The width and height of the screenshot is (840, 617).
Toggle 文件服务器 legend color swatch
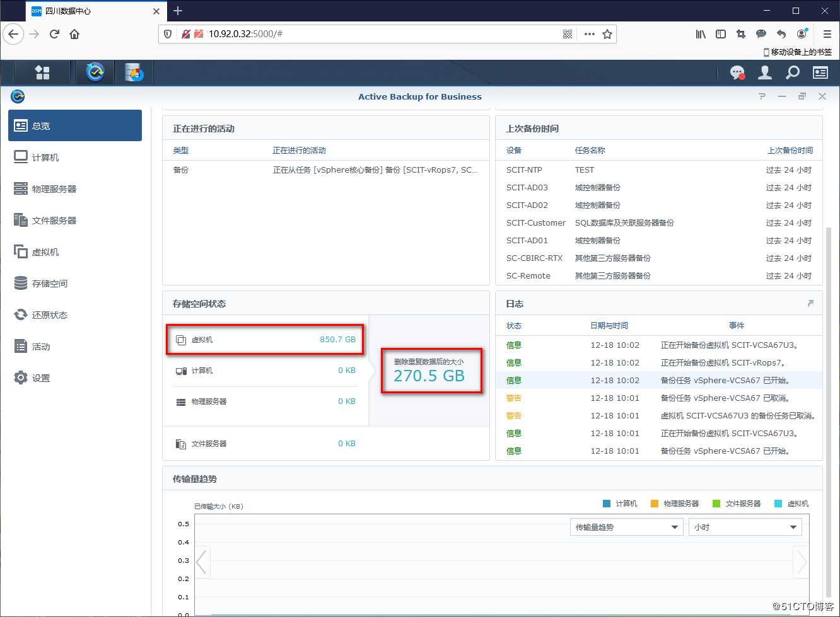[x=716, y=504]
